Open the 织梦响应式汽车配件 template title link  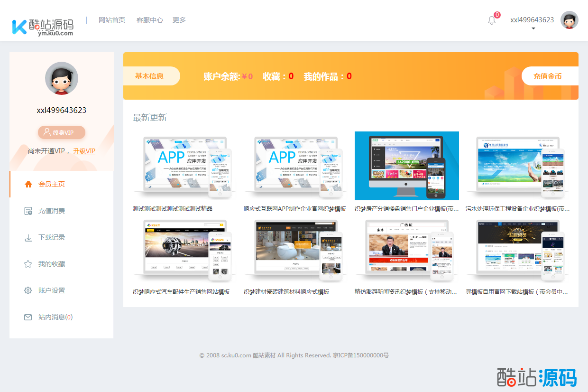pyautogui.click(x=181, y=292)
